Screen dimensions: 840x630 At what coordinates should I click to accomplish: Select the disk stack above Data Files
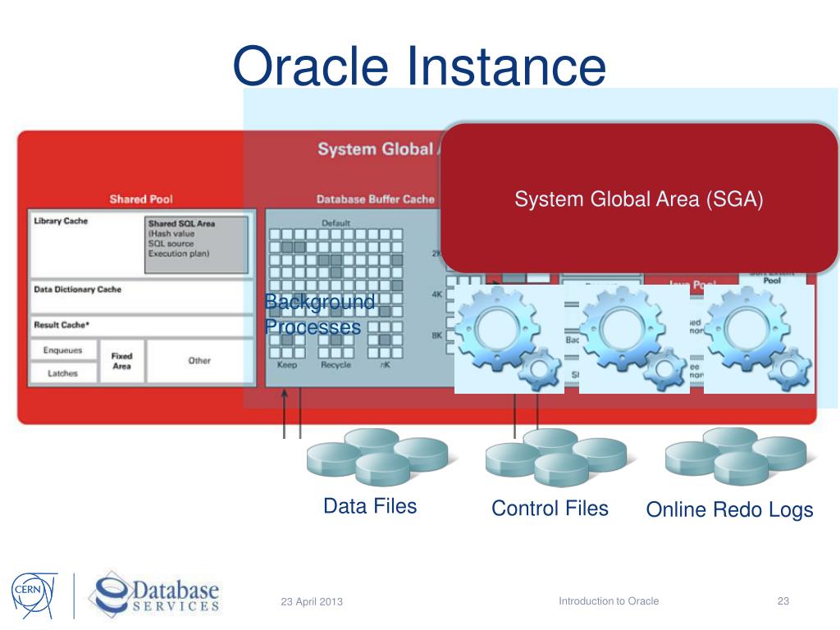click(x=377, y=457)
